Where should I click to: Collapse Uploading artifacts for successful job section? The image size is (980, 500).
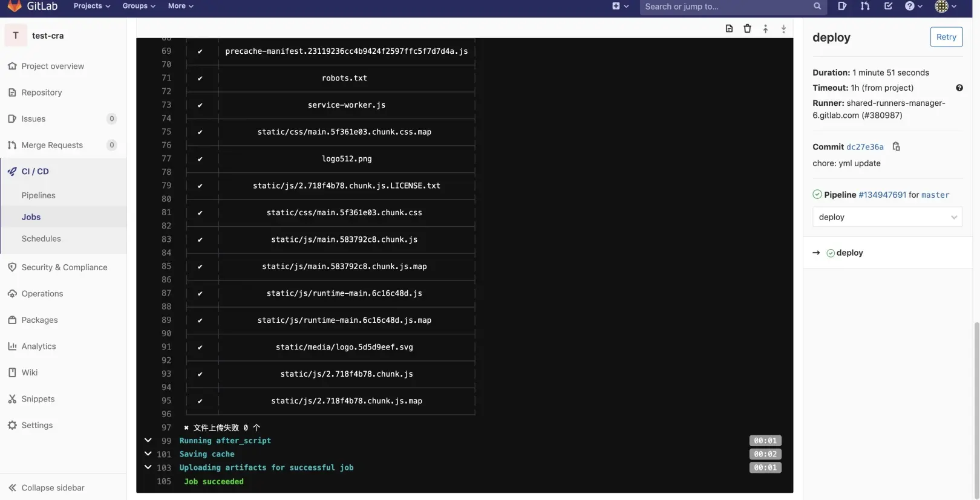(x=148, y=467)
